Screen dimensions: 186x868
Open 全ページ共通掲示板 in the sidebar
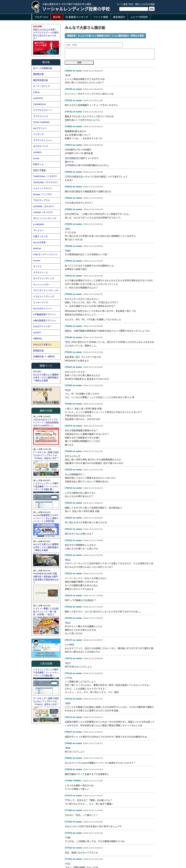click(46, 68)
